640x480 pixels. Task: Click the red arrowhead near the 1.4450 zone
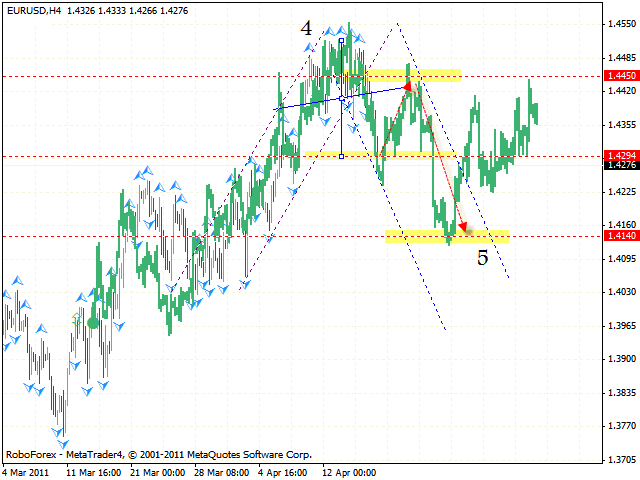(x=409, y=87)
